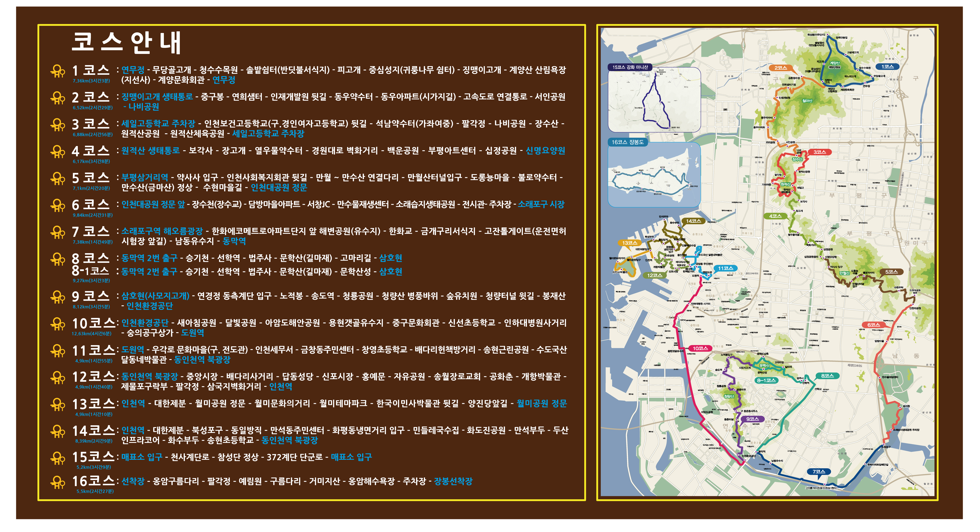The width and height of the screenshot is (980, 532).
Task: Click 만수물재생센터 text in 6 코스 row
Action: tap(363, 204)
